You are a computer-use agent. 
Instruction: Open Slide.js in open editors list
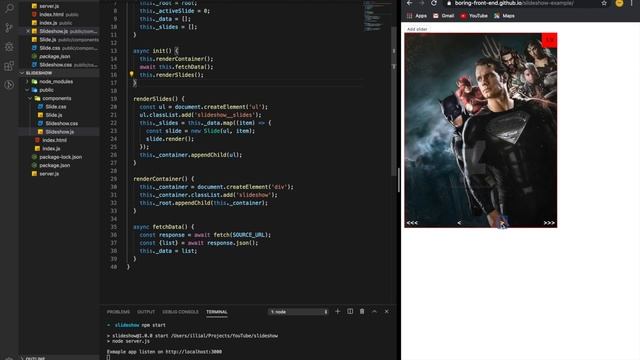click(x=48, y=40)
